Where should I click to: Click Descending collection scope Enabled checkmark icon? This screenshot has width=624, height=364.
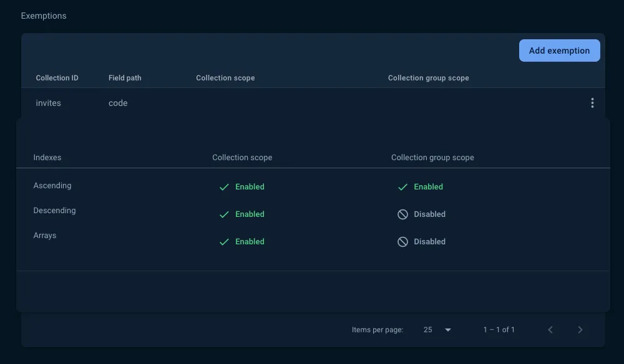[x=224, y=214]
